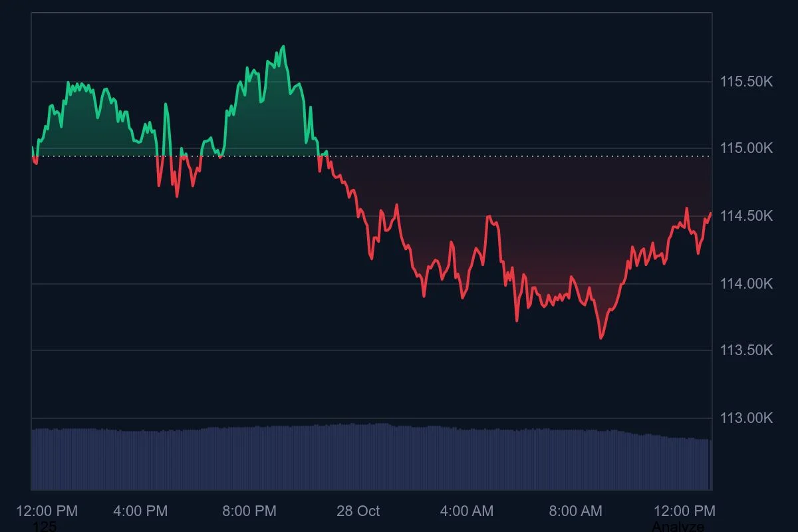
Task: Click the 8:00 PM time axis label
Action: pyautogui.click(x=249, y=511)
